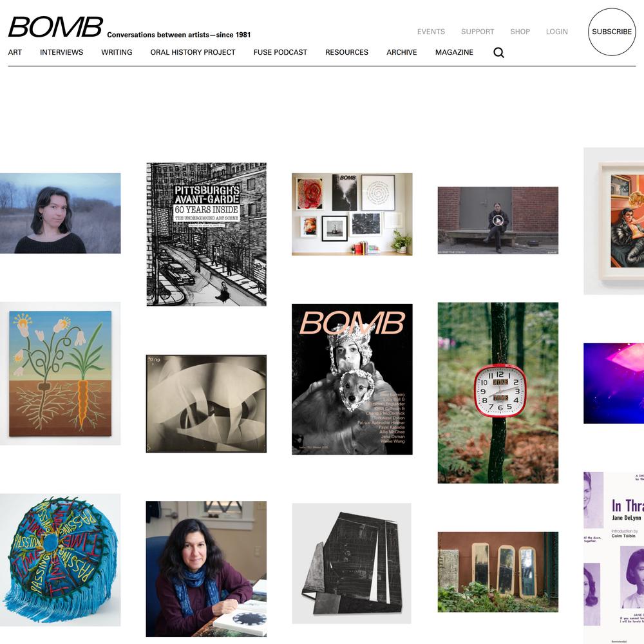Open the Interviews menu item
The width and height of the screenshot is (644, 644).
[62, 52]
